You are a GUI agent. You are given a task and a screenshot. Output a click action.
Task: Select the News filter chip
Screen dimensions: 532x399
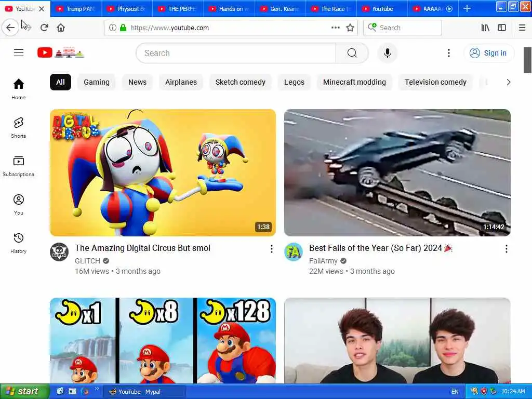click(137, 82)
